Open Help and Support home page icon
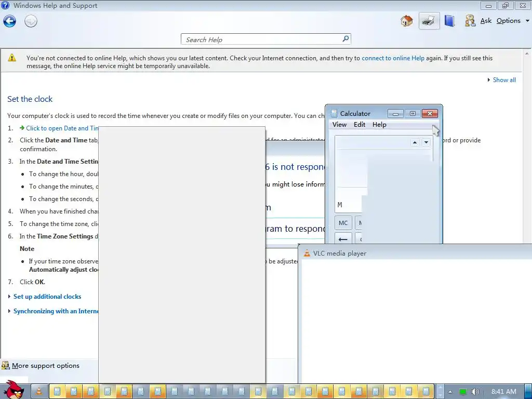 [406, 21]
